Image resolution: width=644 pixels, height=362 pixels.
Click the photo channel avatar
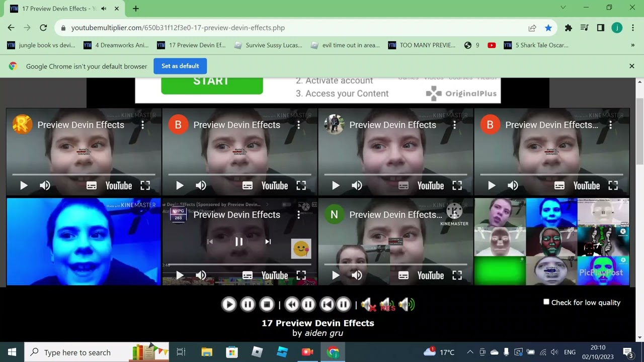pyautogui.click(x=334, y=125)
